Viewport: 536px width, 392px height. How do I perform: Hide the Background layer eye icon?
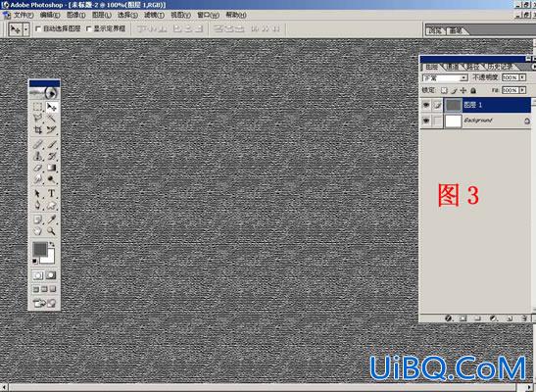[x=426, y=121]
